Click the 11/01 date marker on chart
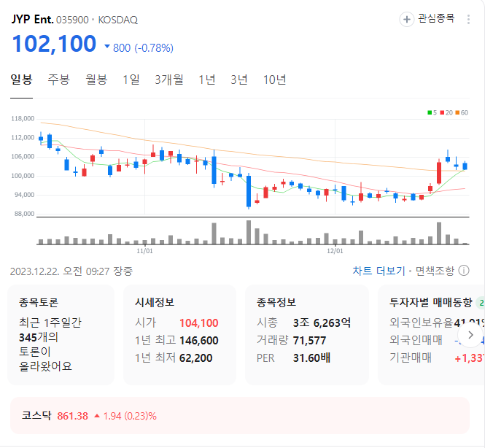493x448 pixels. coord(144,251)
